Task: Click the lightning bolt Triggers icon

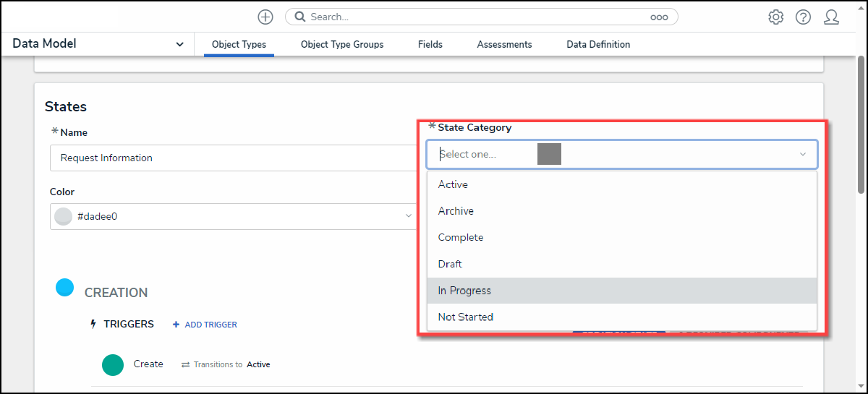Action: pos(93,325)
